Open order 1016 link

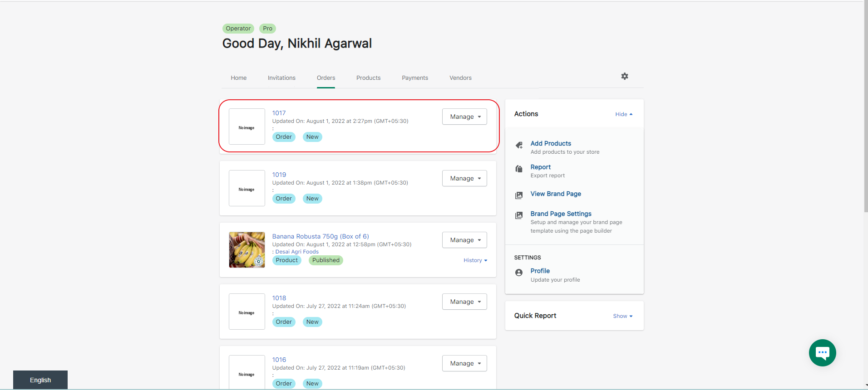point(279,360)
